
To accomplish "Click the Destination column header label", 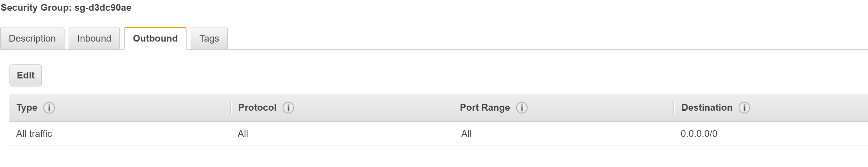I will [x=707, y=108].
